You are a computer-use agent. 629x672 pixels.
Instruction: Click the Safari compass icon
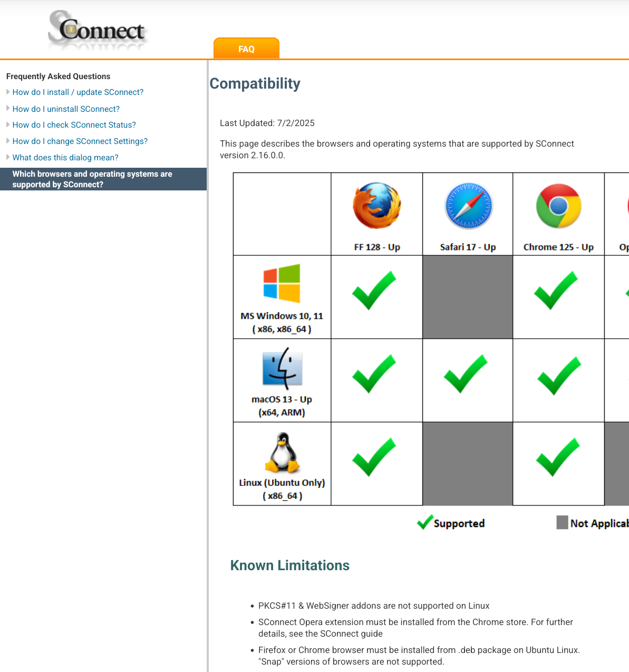pyautogui.click(x=468, y=206)
